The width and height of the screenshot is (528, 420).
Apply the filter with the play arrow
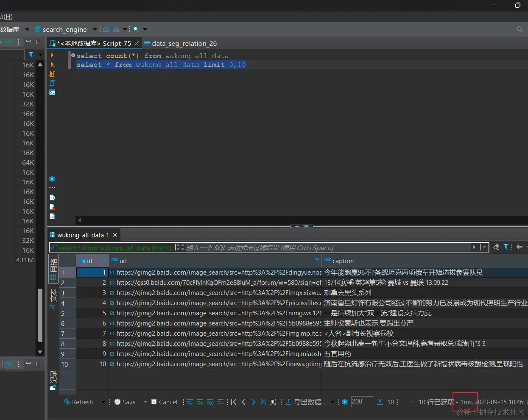tap(474, 247)
